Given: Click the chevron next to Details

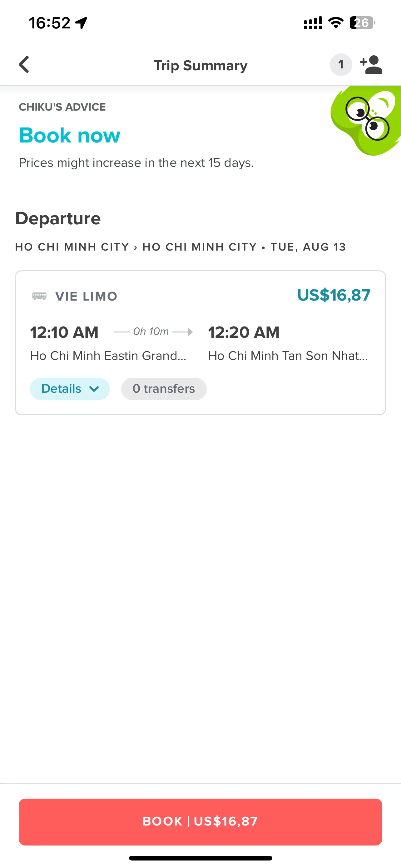Looking at the screenshot, I should [94, 389].
